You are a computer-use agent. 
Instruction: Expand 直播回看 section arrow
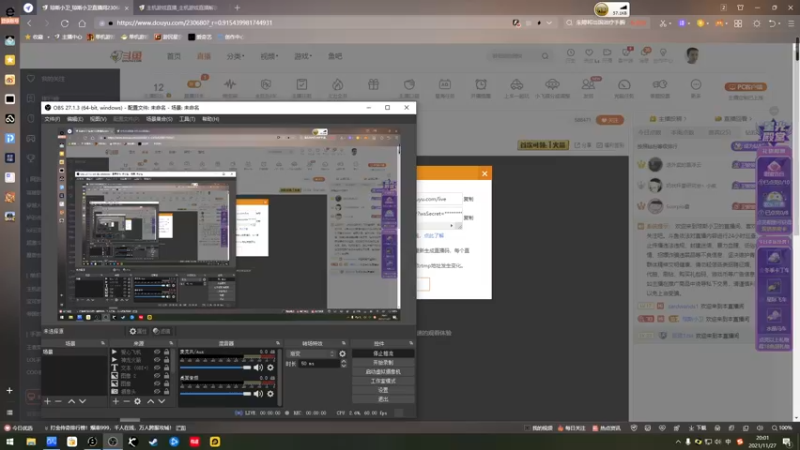751,119
